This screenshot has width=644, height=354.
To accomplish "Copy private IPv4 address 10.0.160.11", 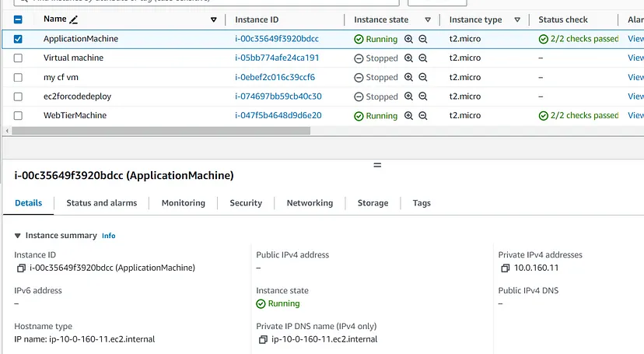I will 506,268.
